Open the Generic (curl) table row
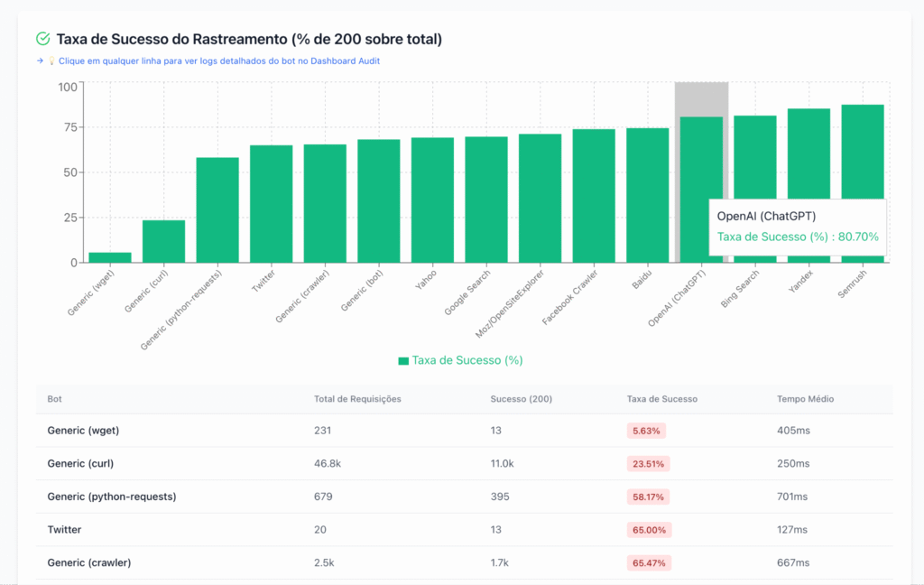The width and height of the screenshot is (924, 585). pos(465,463)
